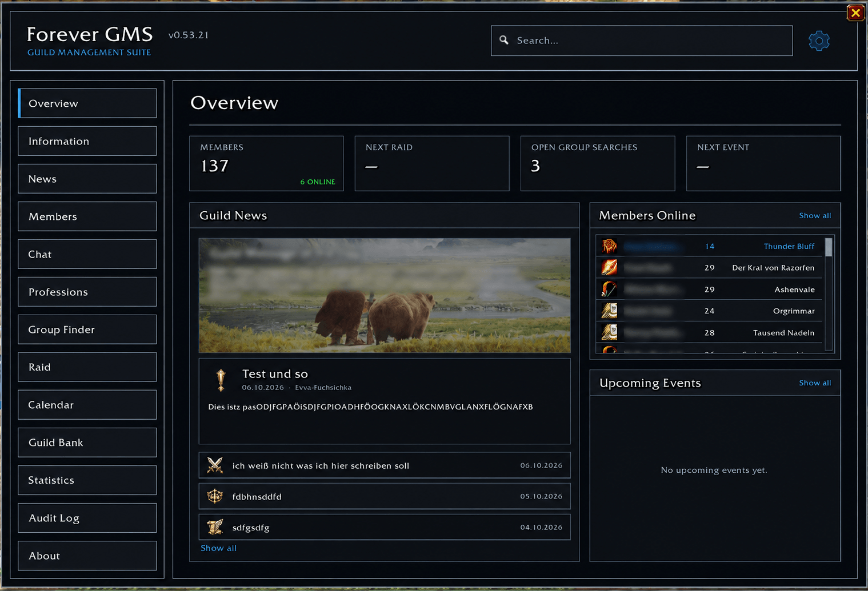Open the Audit Log section
The width and height of the screenshot is (868, 591).
click(x=87, y=518)
